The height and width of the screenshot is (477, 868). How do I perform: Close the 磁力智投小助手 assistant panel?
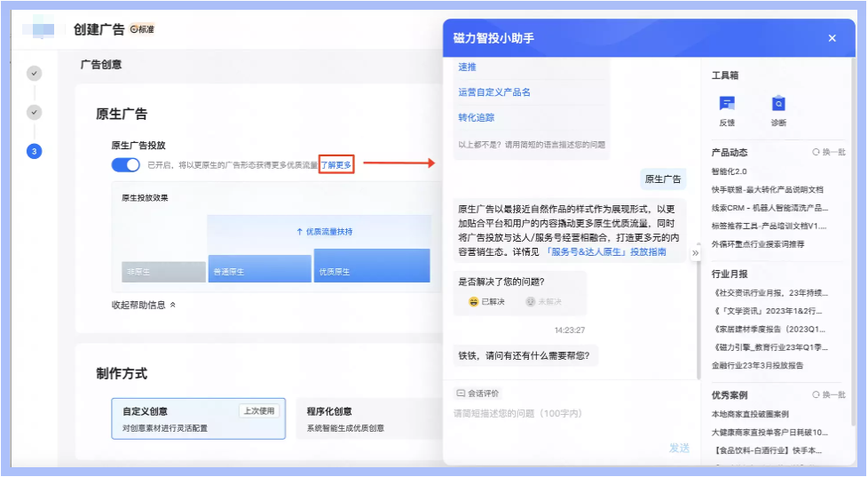click(x=832, y=38)
